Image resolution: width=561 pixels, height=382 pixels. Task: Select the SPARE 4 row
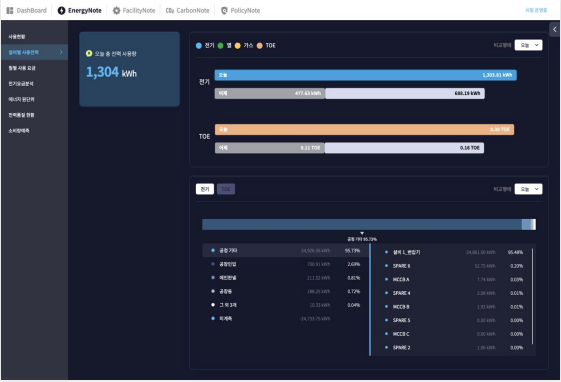454,293
